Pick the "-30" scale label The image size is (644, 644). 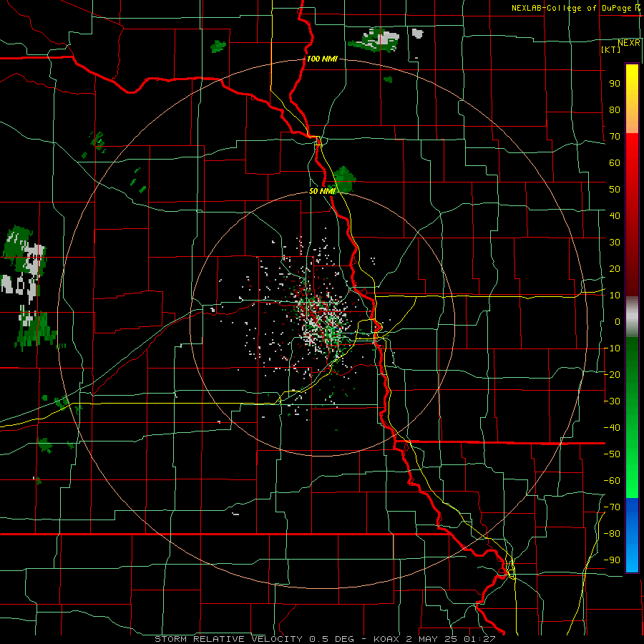tap(612, 401)
